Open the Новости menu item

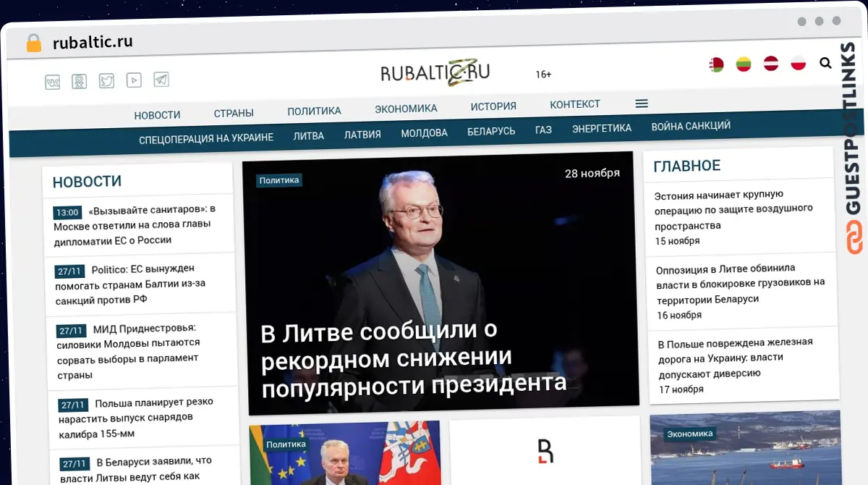157,114
